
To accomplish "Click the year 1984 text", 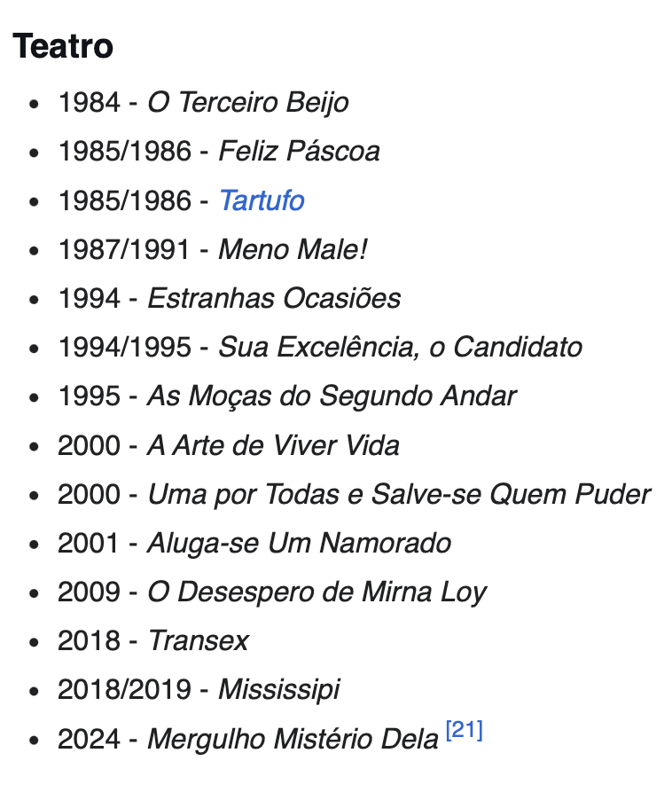I will (x=89, y=103).
